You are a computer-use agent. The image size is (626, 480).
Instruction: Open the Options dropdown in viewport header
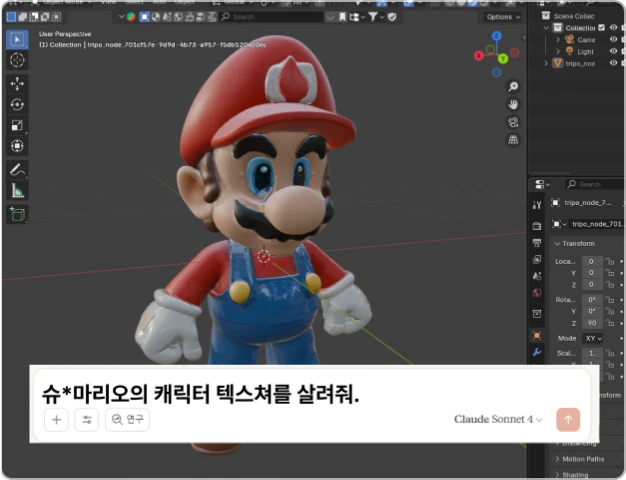(503, 17)
